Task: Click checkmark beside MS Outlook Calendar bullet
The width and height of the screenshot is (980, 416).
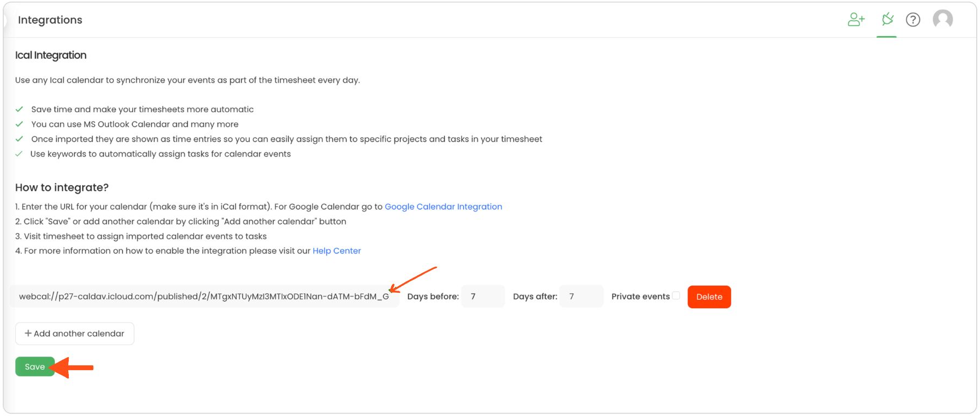Action: [20, 124]
